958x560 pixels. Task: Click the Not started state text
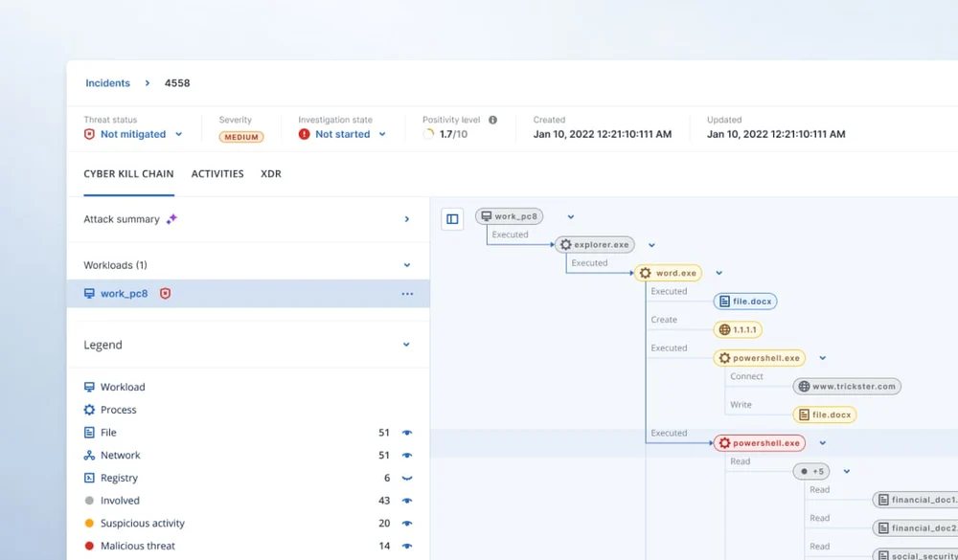343,134
